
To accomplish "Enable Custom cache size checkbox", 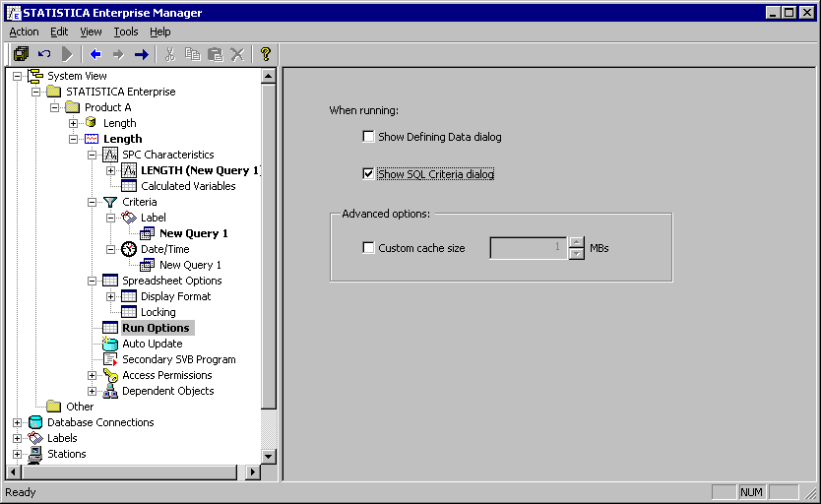I will click(369, 248).
